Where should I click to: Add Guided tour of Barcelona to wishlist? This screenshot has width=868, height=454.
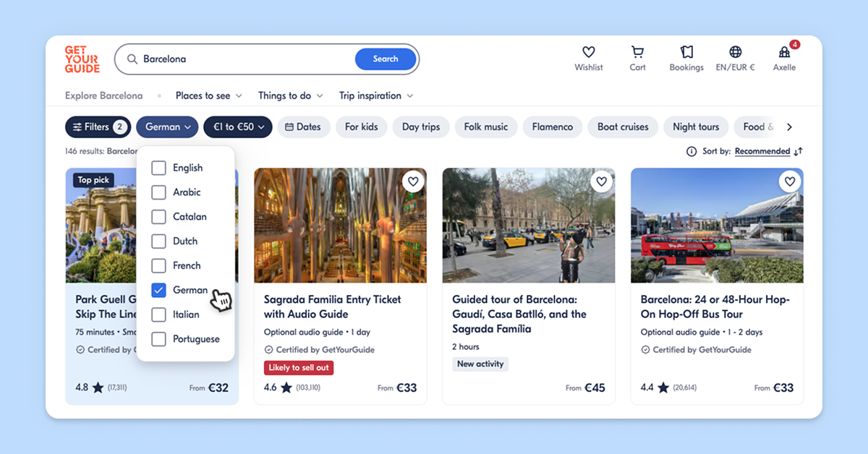(x=601, y=181)
